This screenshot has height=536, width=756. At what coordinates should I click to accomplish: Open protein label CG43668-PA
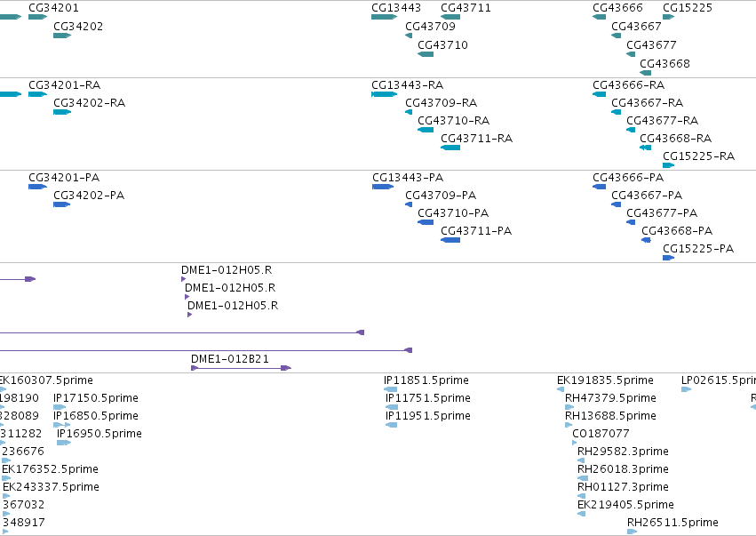pyautogui.click(x=677, y=231)
